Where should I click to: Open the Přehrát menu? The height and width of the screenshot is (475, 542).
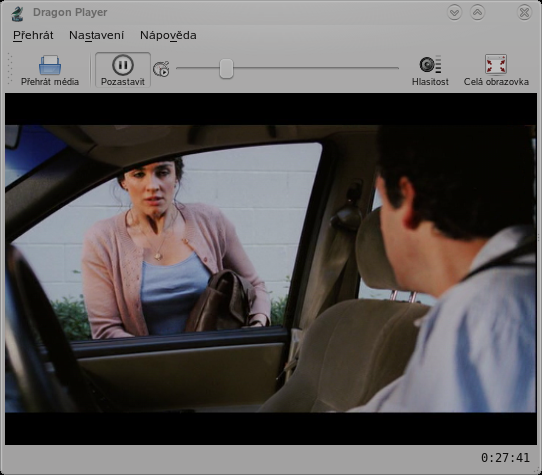tap(33, 35)
